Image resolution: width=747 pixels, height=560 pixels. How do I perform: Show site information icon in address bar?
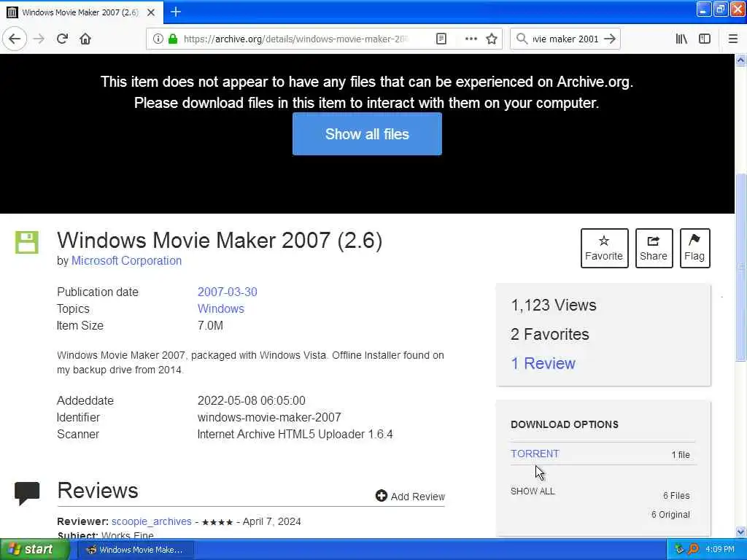point(158,39)
